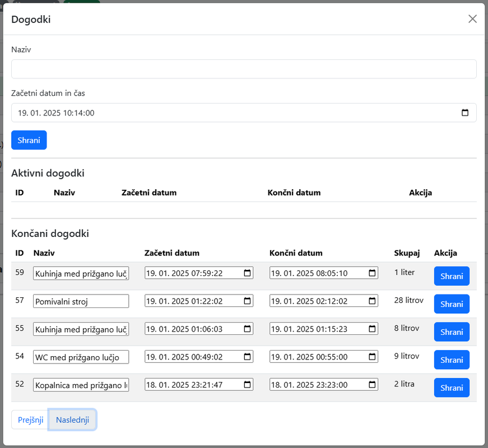Open calendar picker for Začetni datum in čas

pos(464,113)
